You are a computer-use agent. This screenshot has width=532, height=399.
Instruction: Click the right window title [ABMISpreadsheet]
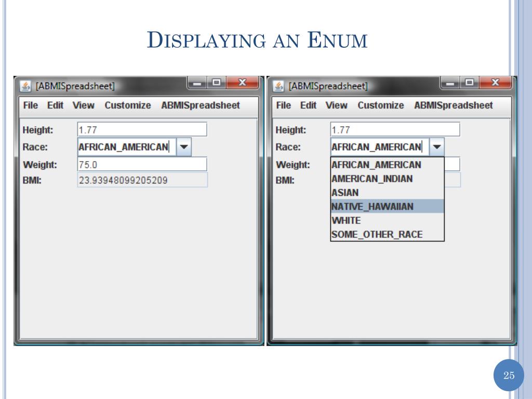328,86
